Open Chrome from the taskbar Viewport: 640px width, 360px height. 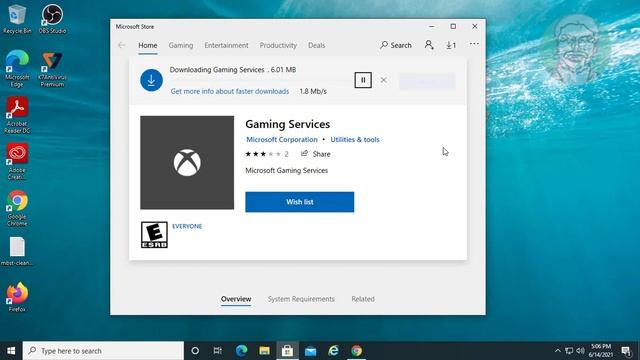(x=356, y=351)
